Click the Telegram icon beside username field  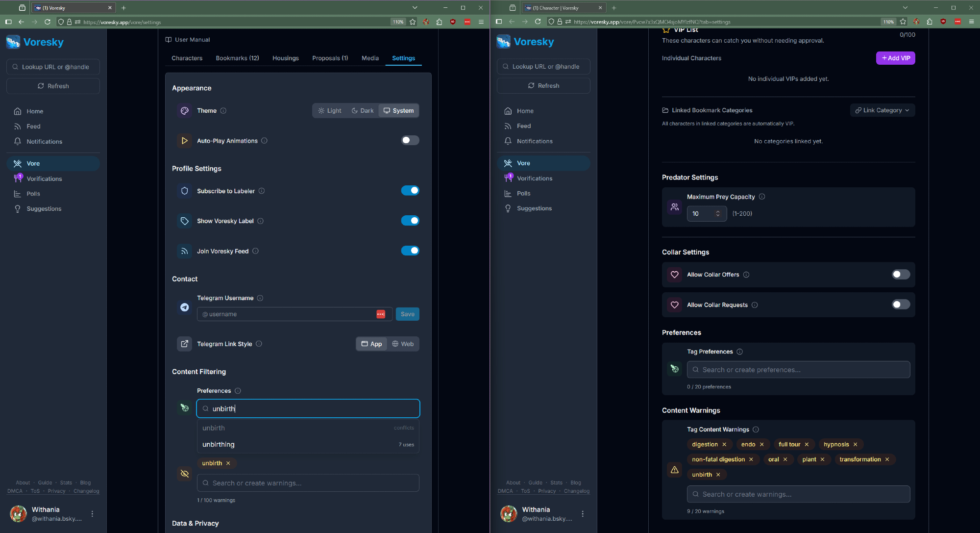pyautogui.click(x=184, y=307)
